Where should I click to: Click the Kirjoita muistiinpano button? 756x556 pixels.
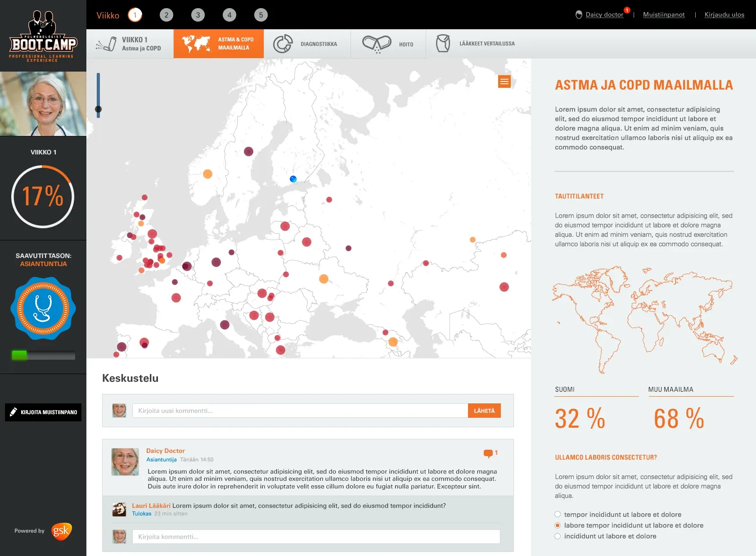(x=43, y=412)
